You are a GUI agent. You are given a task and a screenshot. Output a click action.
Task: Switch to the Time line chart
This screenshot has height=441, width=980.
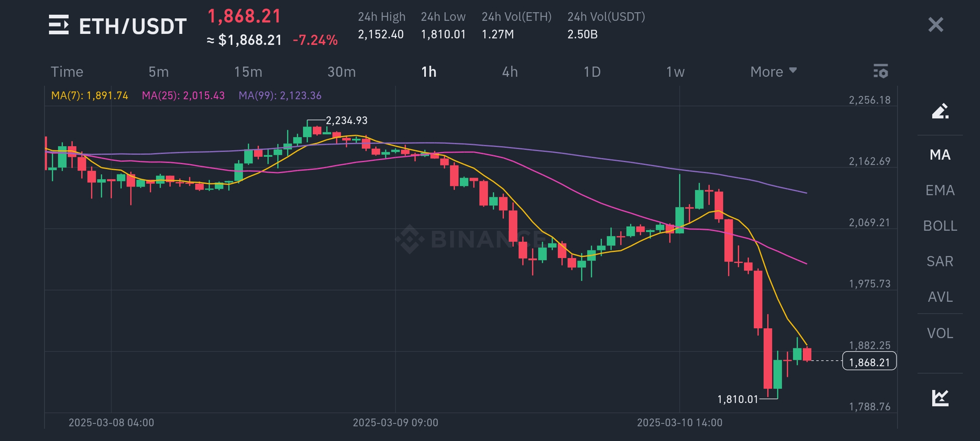[x=67, y=72]
